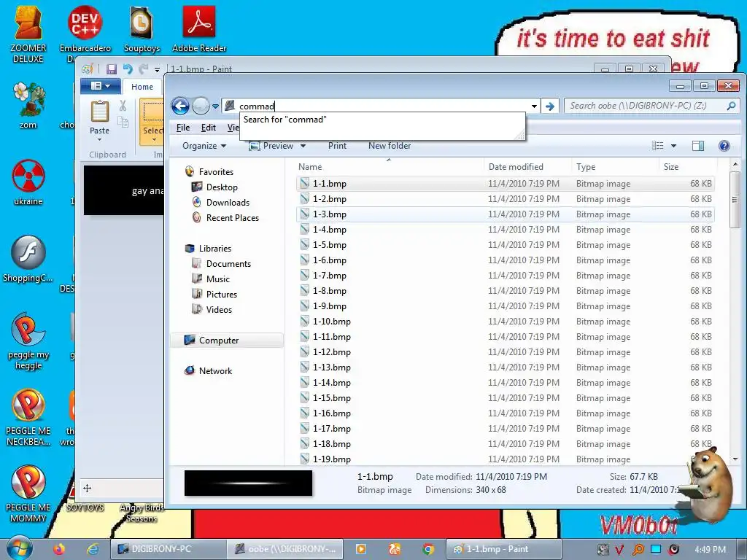The image size is (747, 560).
Task: Open the File menu in Explorer
Action: click(183, 128)
